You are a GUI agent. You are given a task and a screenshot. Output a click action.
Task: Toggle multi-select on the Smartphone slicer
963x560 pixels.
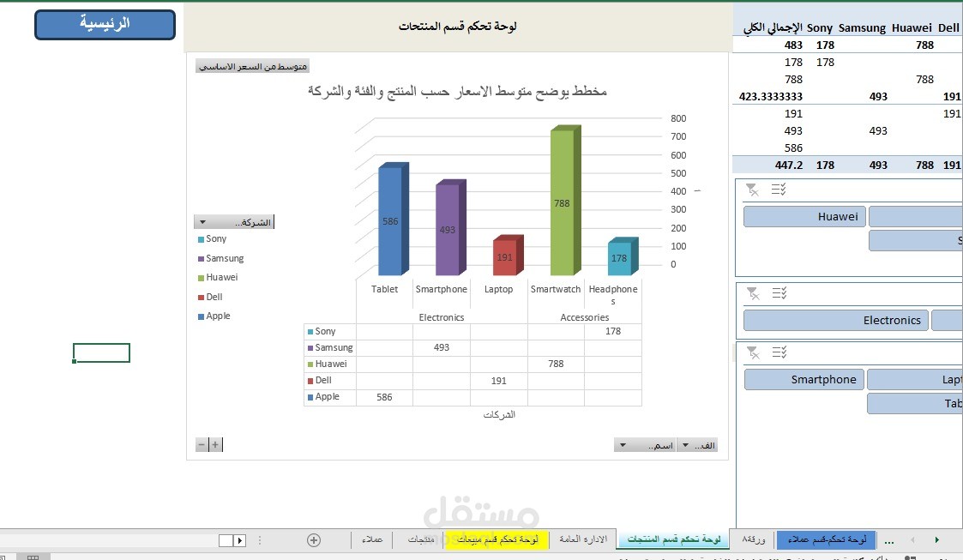point(779,352)
